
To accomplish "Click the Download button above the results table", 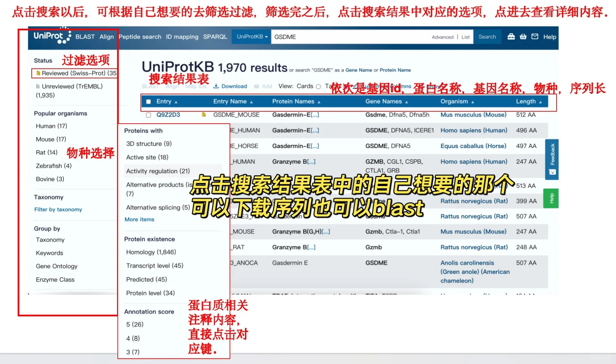I will [x=230, y=86].
